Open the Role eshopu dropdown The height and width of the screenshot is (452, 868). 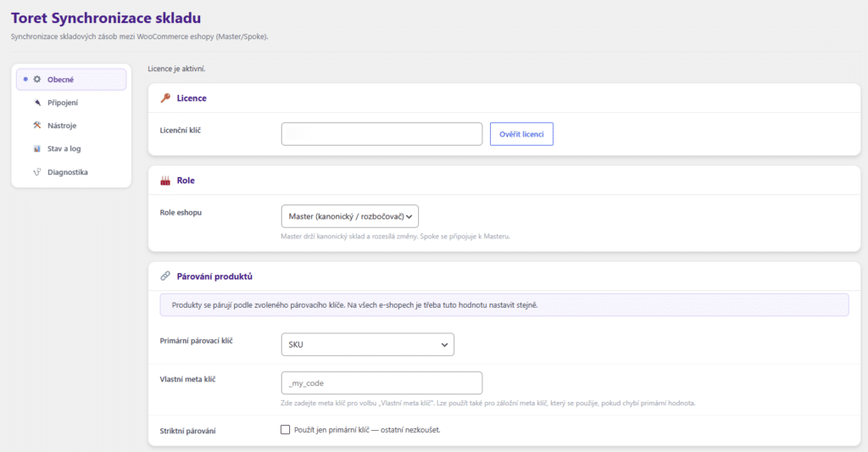point(350,216)
